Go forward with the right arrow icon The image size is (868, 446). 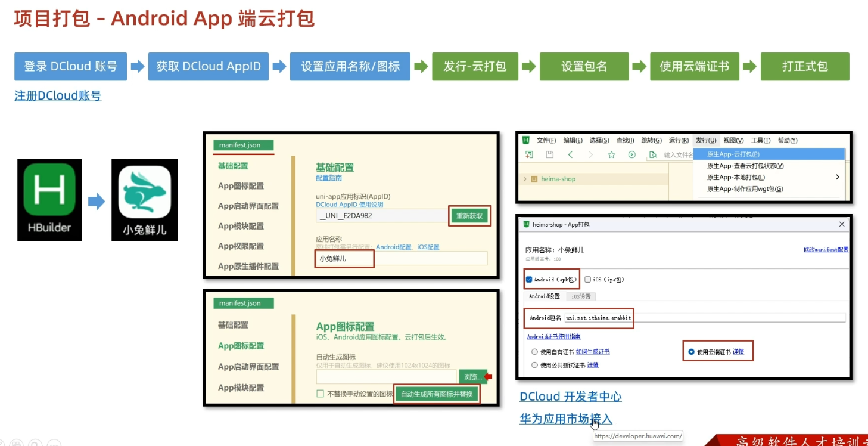pos(590,155)
